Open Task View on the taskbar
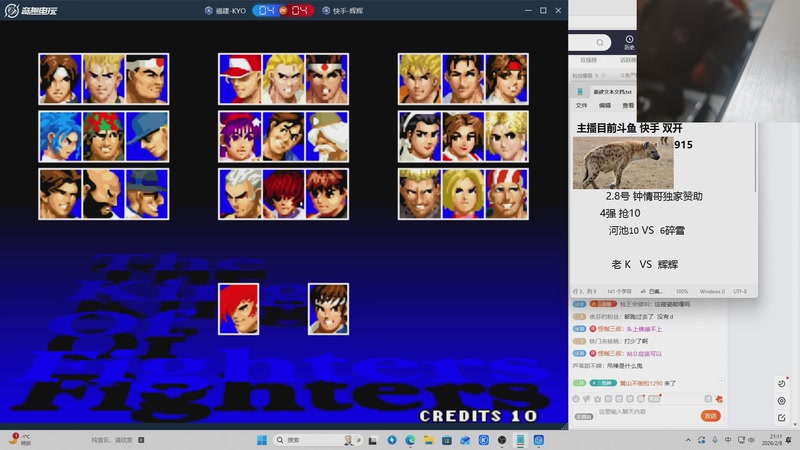 pyautogui.click(x=373, y=440)
